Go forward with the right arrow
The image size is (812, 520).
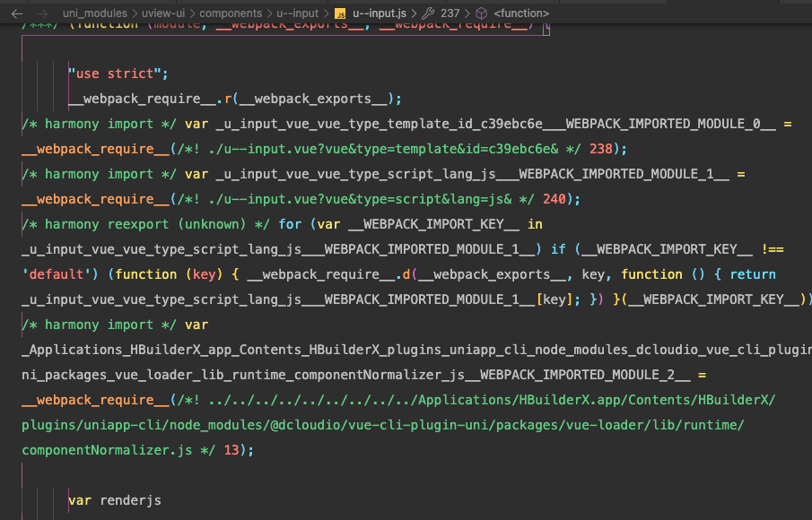click(x=42, y=13)
